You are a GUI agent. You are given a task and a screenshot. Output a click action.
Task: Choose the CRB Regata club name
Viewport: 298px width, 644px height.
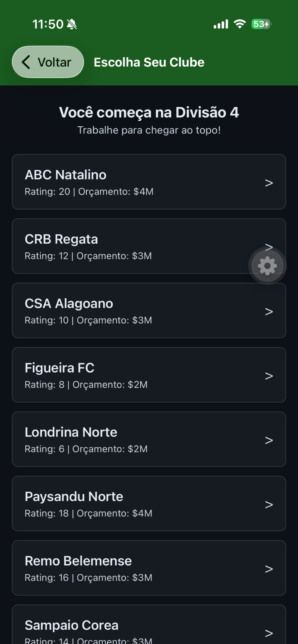coord(61,239)
